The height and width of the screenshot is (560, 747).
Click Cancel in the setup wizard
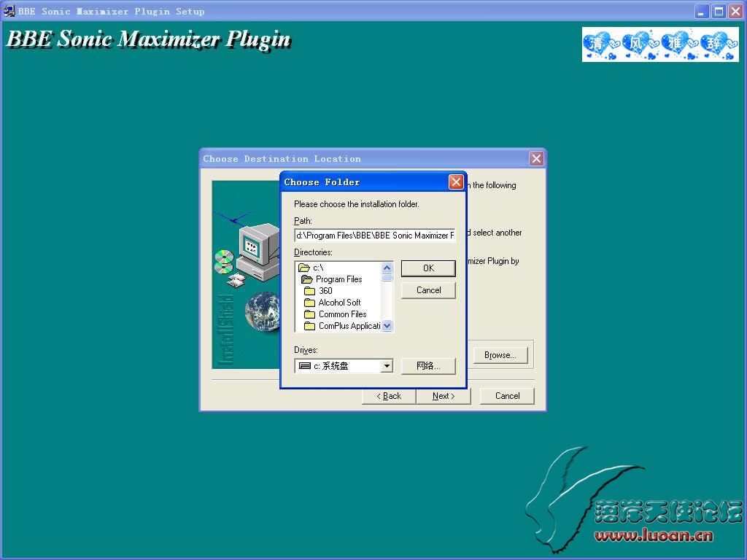508,396
